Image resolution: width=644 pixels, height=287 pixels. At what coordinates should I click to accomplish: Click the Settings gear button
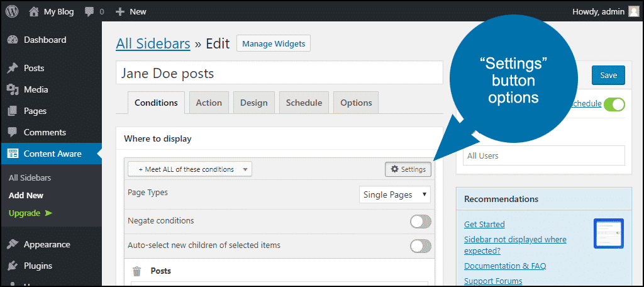coord(408,169)
